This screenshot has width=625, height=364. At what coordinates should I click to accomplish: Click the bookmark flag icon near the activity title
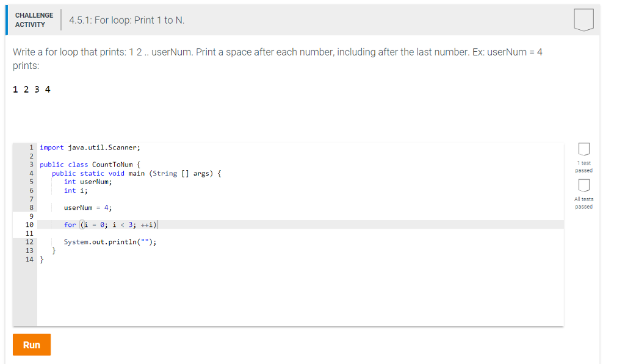click(584, 20)
